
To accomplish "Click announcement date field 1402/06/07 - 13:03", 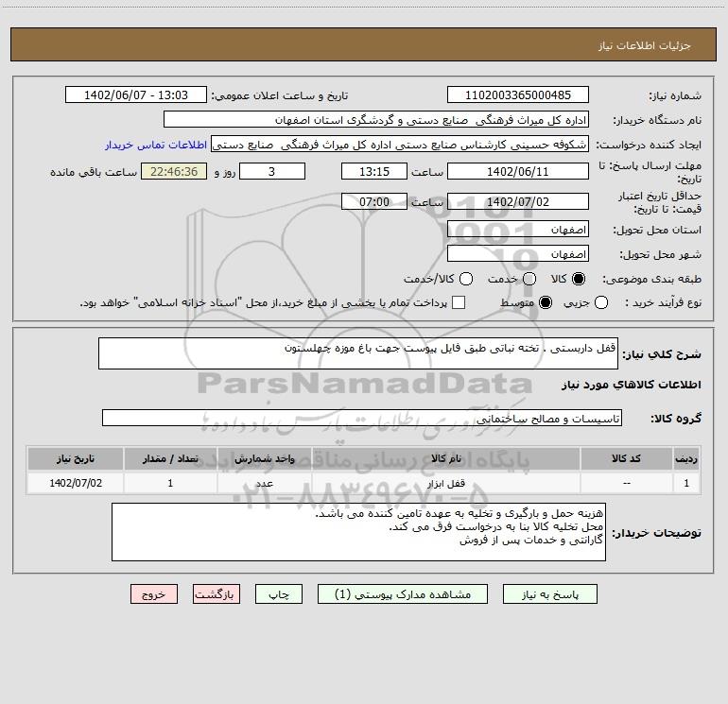I will pos(136,95).
